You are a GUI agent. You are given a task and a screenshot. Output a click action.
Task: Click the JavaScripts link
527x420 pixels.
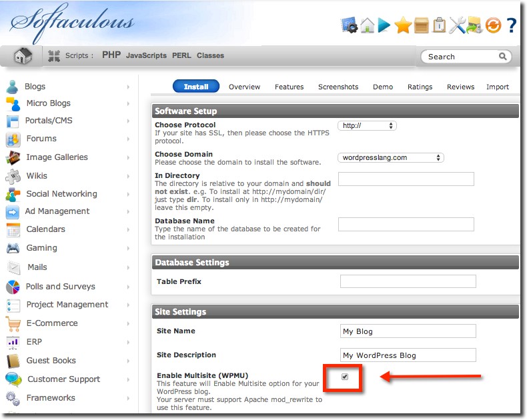coord(146,55)
